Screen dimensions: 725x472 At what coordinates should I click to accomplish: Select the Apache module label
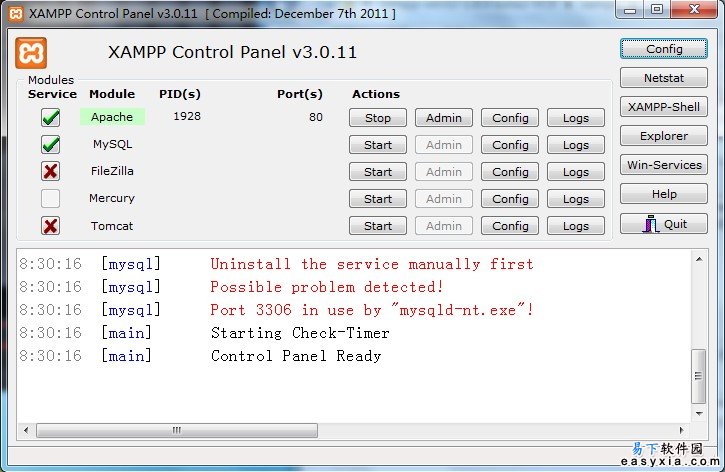pos(112,117)
